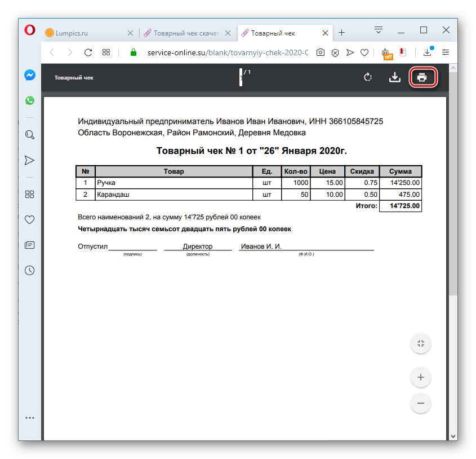Open Speed Dial from the sidebar
Screen dimensions: 476x459
coord(29,194)
